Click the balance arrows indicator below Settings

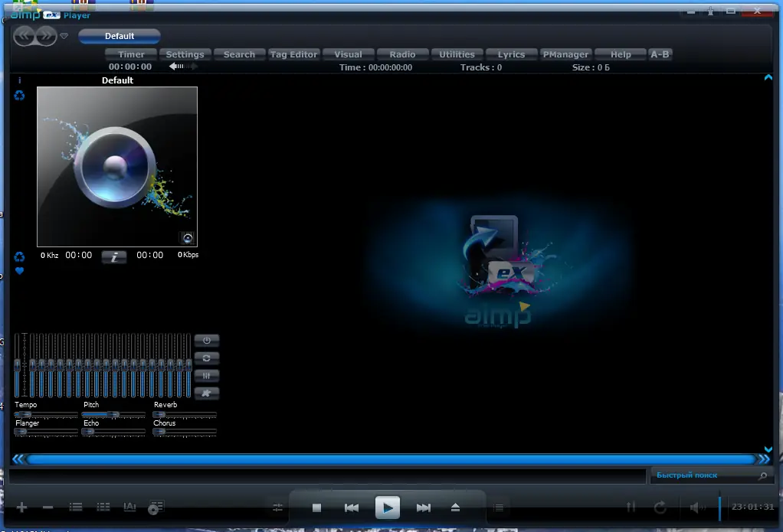(183, 66)
